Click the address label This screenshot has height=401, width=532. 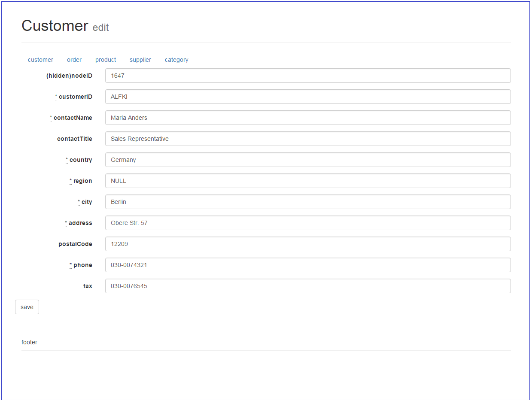tap(79, 223)
